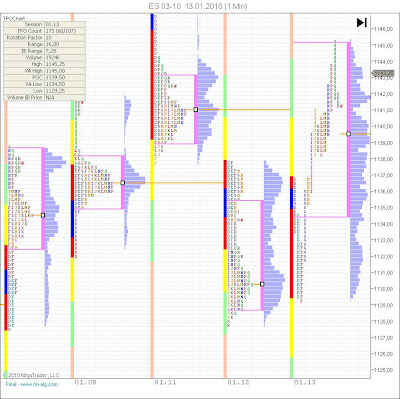Select the IB Range row showing 7,25
400x399 pixels.
[44, 51]
